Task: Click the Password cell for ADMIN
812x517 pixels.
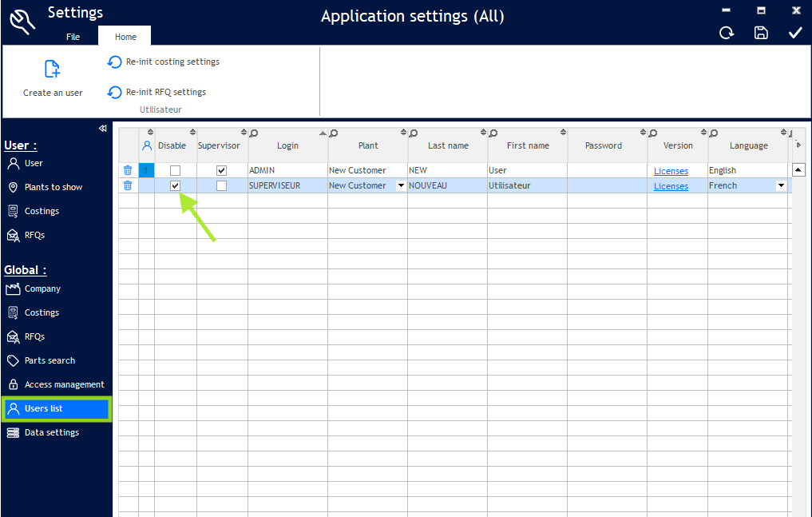Action: [x=607, y=170]
